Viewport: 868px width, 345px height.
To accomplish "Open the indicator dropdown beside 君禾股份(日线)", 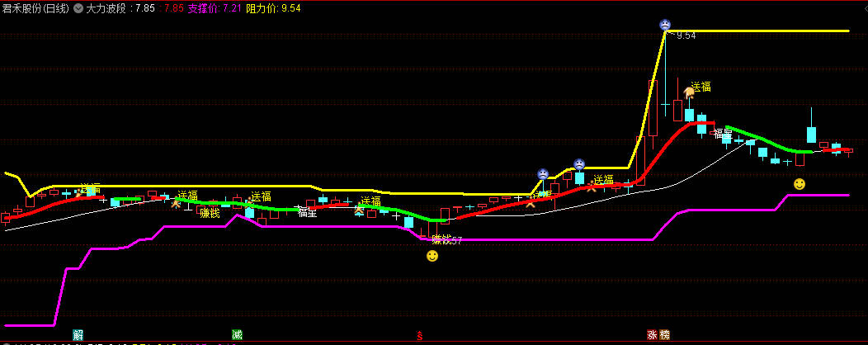I will 78,9.
